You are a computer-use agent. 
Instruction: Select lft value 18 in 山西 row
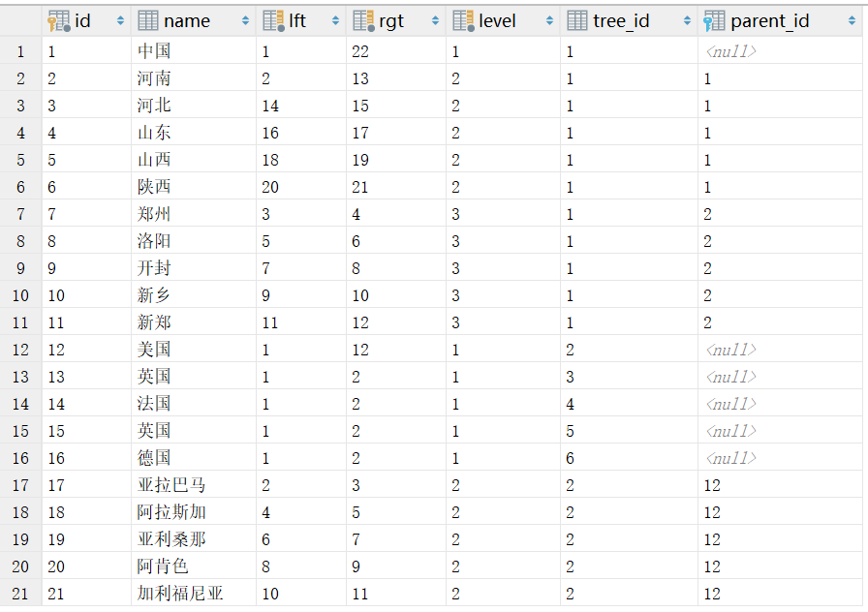tap(300, 160)
